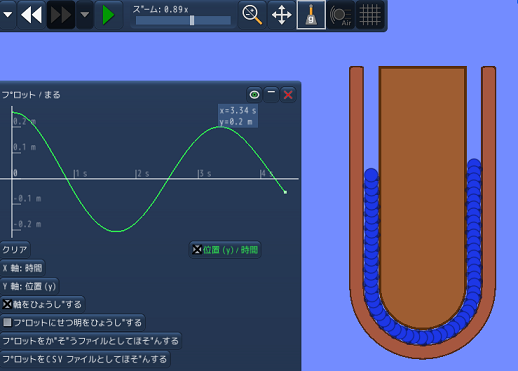Save plot as CSV file button
518x371 pixels.
coord(85,359)
